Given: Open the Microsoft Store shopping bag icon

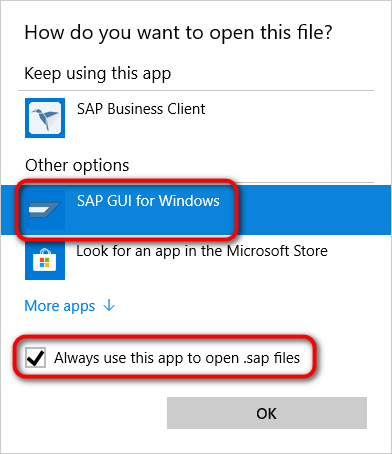Looking at the screenshot, I should pos(45,260).
